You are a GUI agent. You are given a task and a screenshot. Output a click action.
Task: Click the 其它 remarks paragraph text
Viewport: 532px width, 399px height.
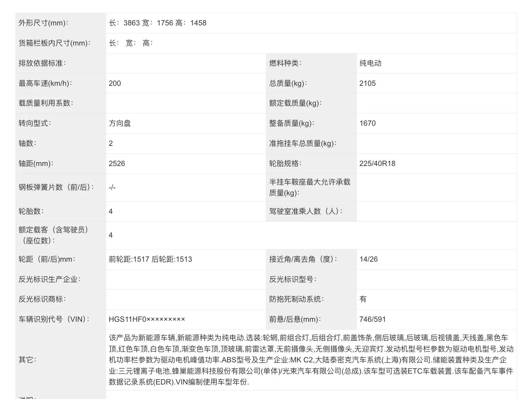(x=311, y=360)
